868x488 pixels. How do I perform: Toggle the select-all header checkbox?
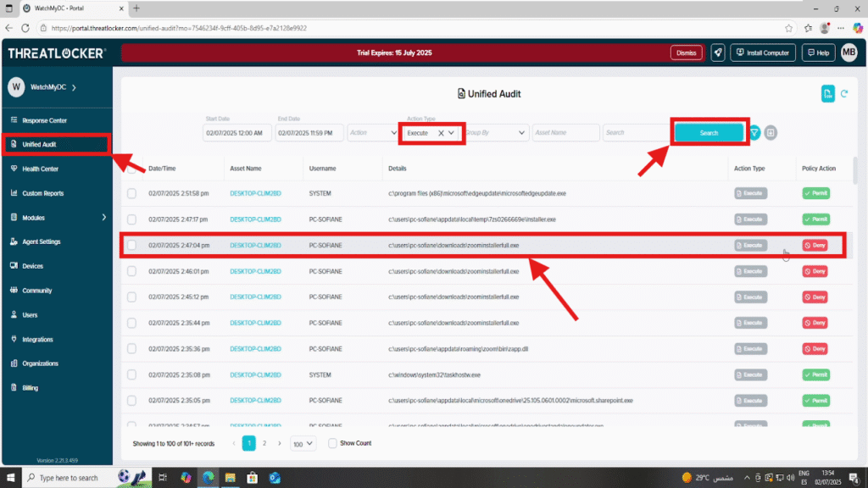[131, 169]
